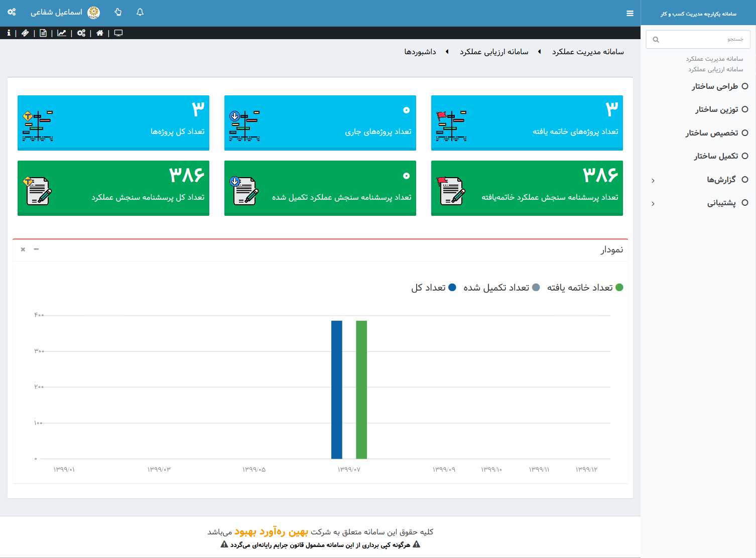Click the blue 'تعداد کل' legend swatch
This screenshot has height=558, width=756.
452,288
